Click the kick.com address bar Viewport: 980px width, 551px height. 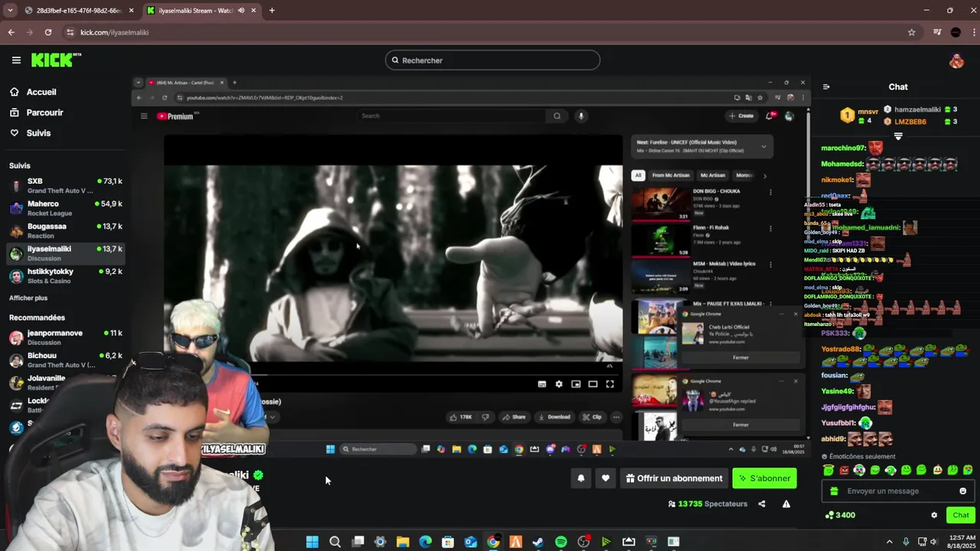click(x=490, y=32)
